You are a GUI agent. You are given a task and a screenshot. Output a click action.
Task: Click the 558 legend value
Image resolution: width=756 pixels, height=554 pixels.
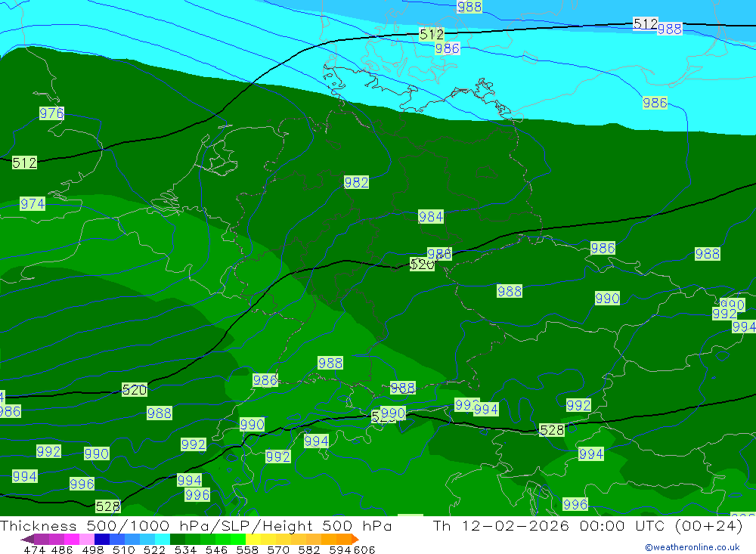click(247, 549)
